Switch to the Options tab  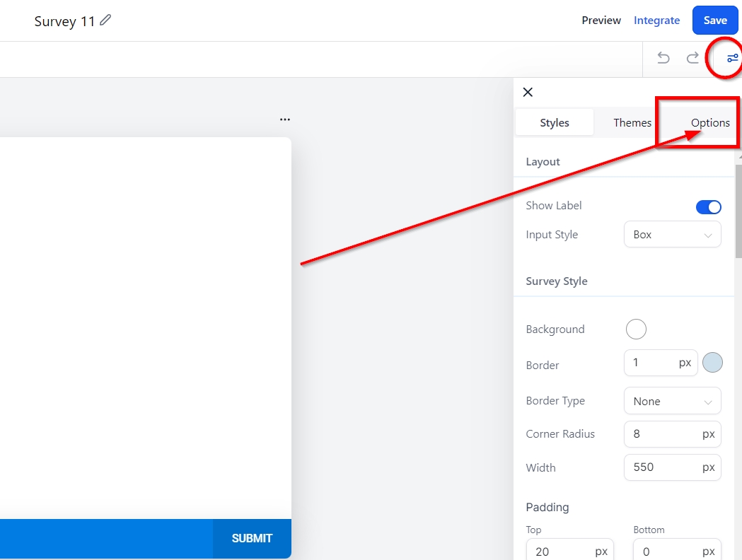[x=709, y=122]
